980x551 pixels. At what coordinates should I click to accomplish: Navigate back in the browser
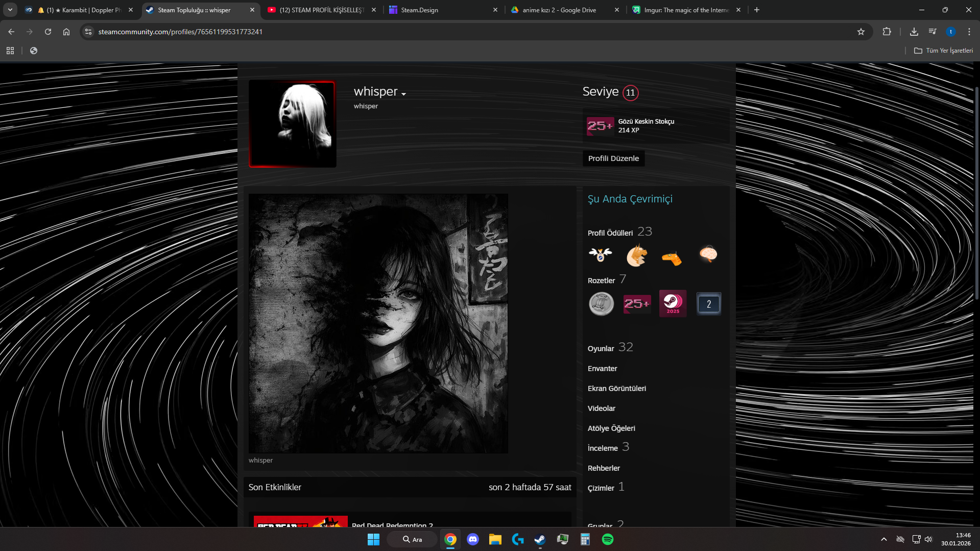(11, 32)
